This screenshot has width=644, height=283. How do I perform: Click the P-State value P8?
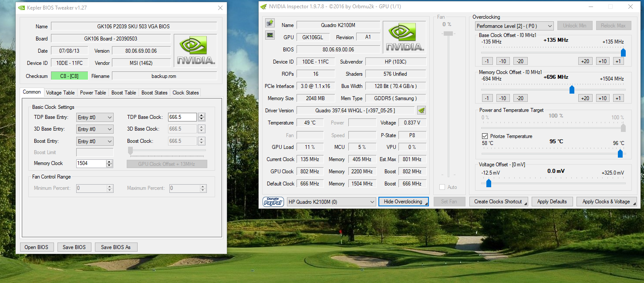pos(412,135)
